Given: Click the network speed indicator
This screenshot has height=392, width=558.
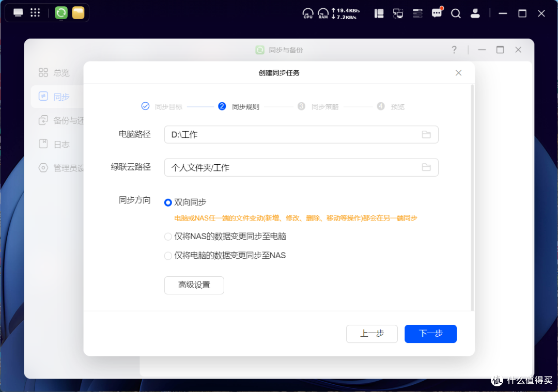Looking at the screenshot, I should [x=346, y=13].
